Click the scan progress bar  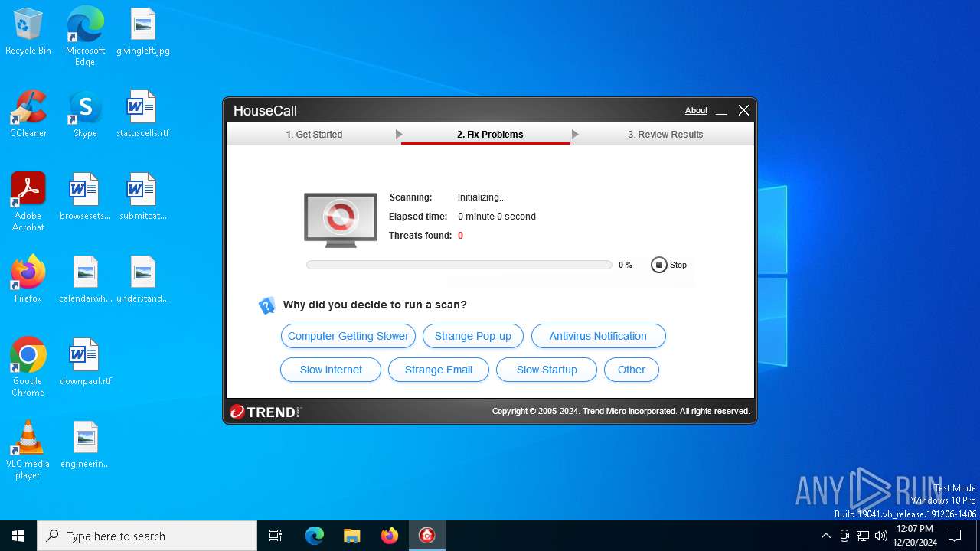click(459, 265)
